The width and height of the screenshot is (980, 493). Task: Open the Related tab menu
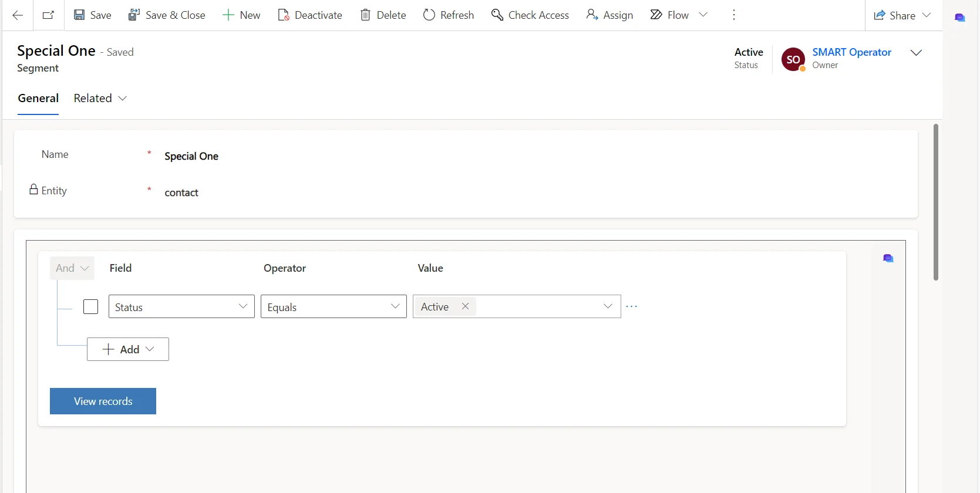(100, 99)
